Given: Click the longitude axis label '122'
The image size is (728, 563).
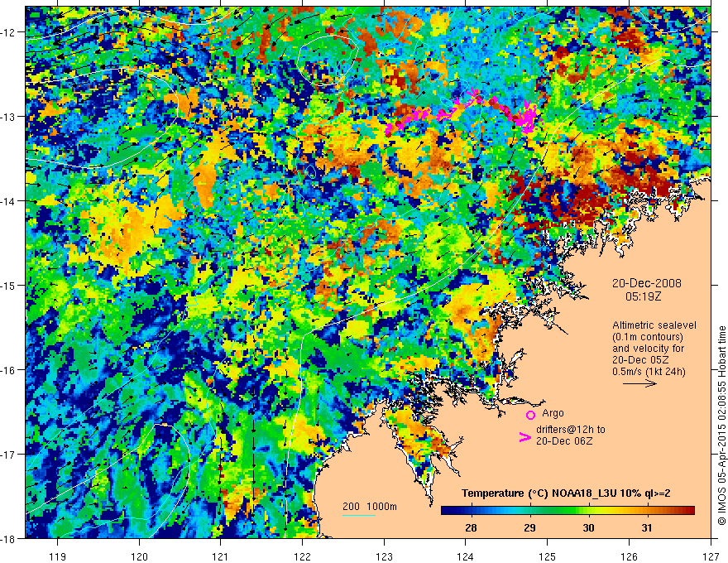Looking at the screenshot, I should (302, 557).
